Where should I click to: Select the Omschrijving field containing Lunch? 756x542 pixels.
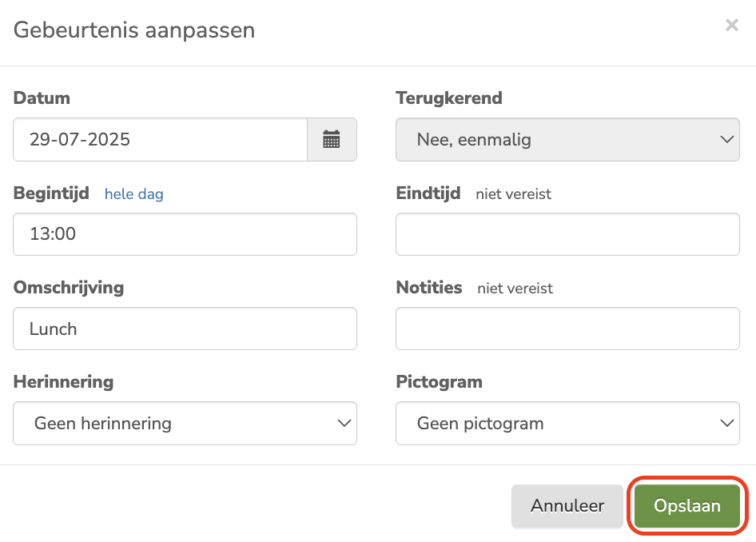click(x=184, y=329)
